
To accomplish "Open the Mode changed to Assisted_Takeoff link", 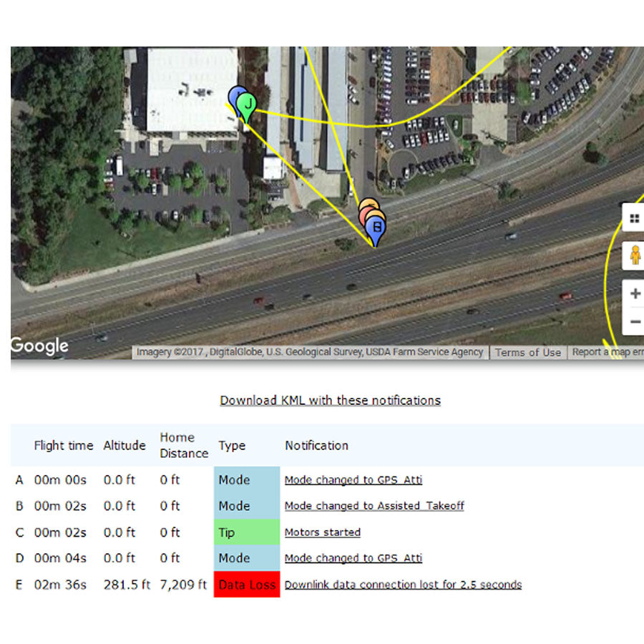I will click(x=374, y=506).
